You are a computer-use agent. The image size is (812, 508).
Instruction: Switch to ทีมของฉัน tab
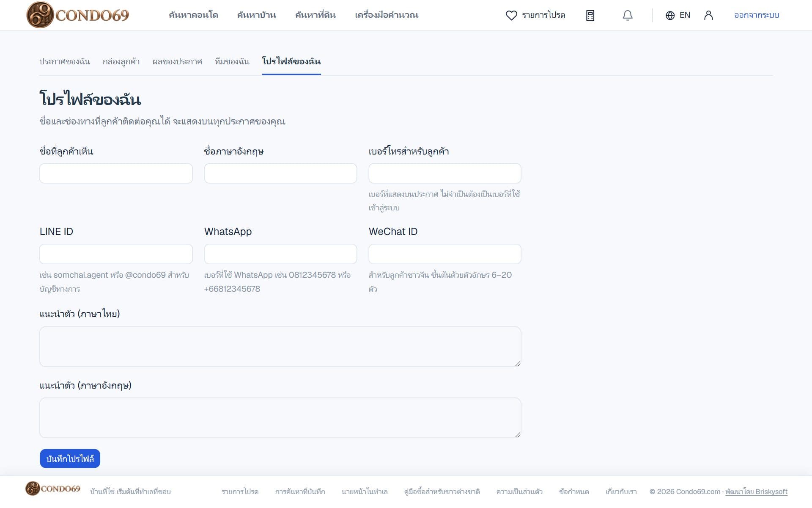tap(232, 61)
